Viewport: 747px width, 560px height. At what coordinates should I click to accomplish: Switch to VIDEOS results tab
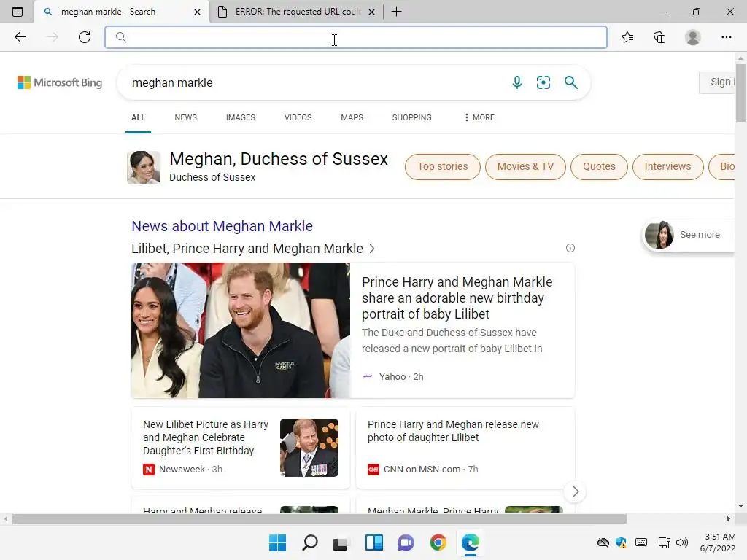coord(298,117)
